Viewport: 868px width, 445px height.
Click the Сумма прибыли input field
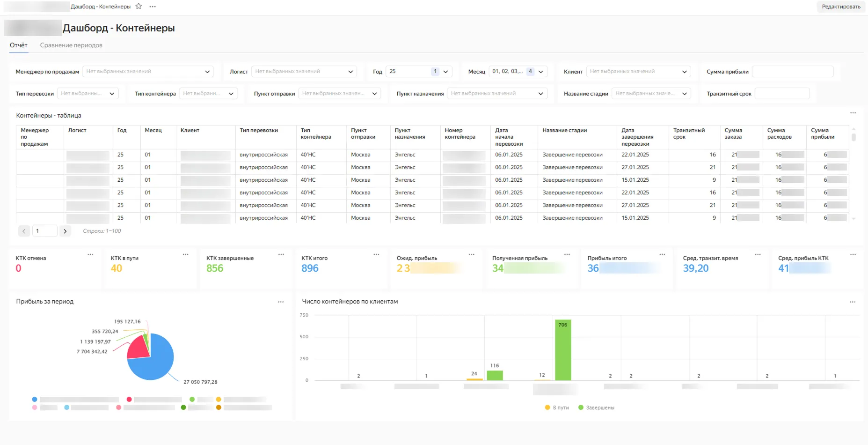point(792,72)
